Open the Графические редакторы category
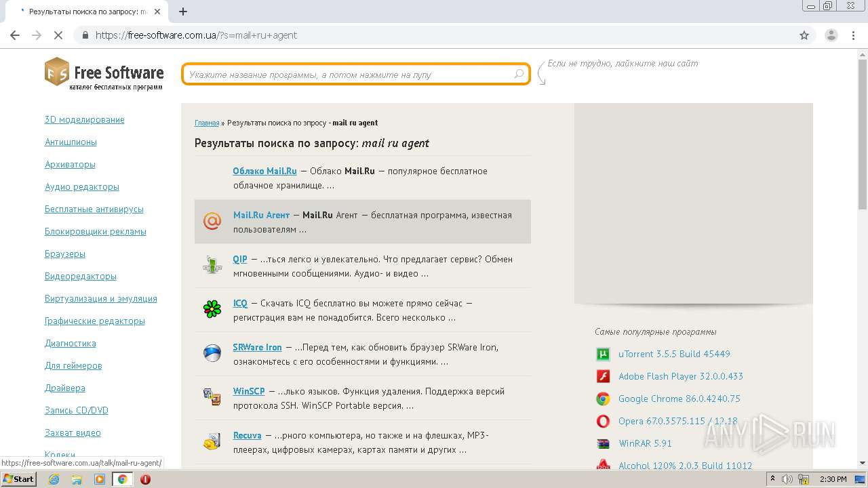 pyautogui.click(x=95, y=321)
